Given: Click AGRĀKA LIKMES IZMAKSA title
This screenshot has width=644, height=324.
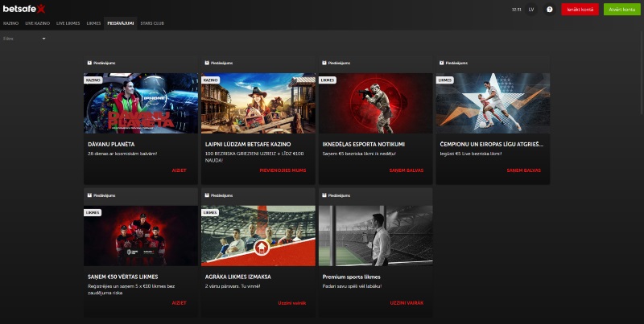Looking at the screenshot, I should coord(237,277).
